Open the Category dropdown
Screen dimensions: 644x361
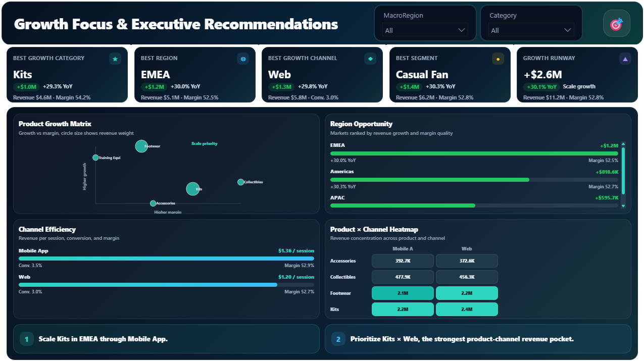[x=531, y=30]
